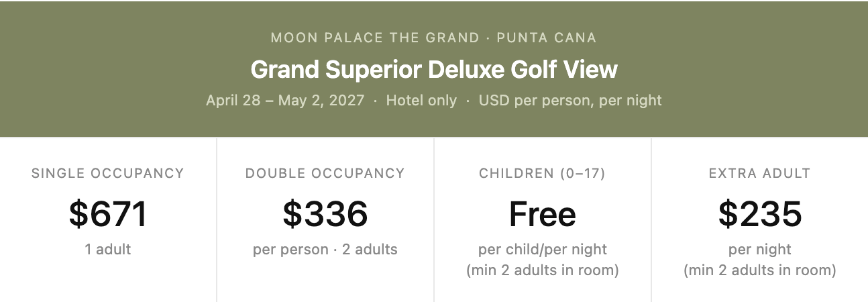The width and height of the screenshot is (868, 302).
Task: Click the per child/per night caption
Action: [543, 250]
